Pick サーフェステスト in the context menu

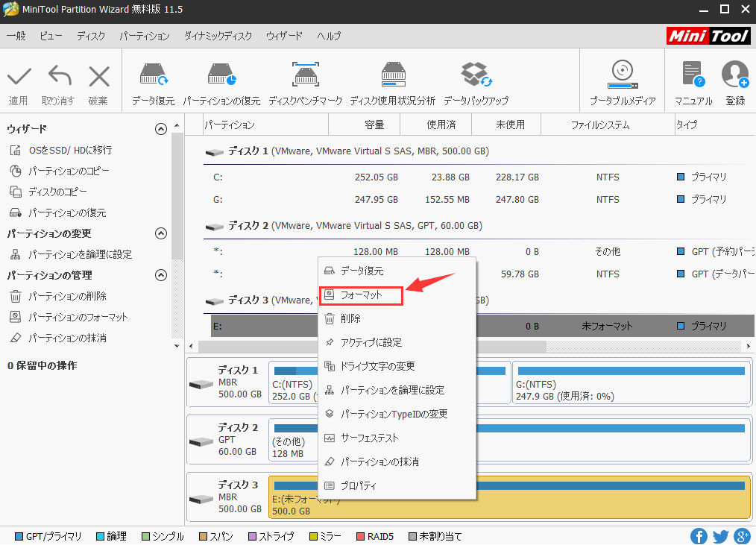(397, 438)
